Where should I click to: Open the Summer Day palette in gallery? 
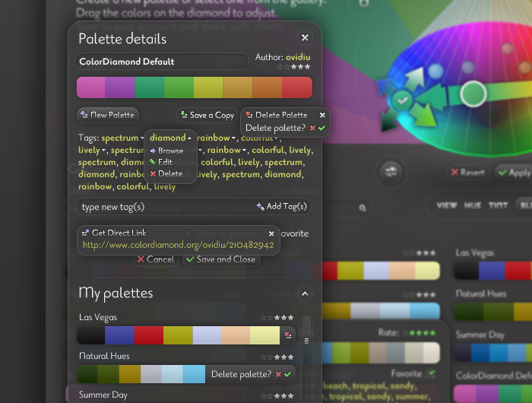(493, 353)
